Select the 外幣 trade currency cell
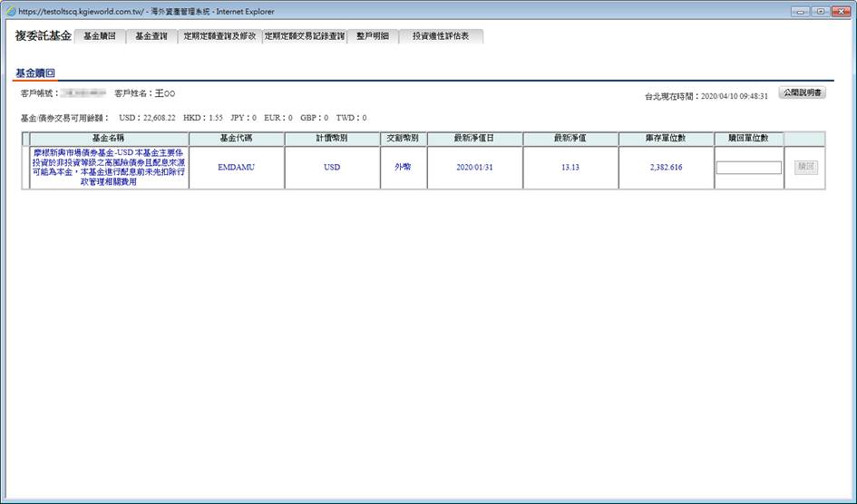This screenshot has height=504, width=857. [403, 167]
